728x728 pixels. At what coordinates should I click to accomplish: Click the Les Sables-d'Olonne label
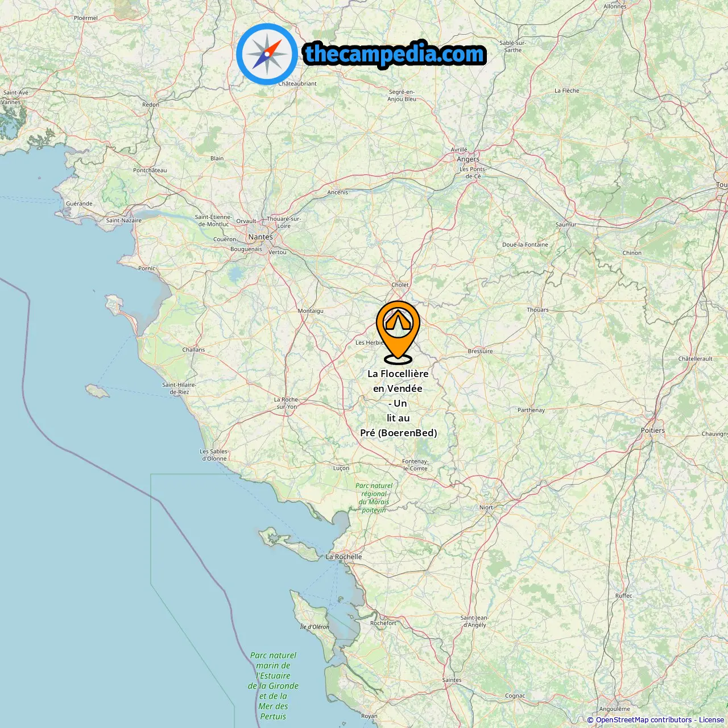coord(214,455)
